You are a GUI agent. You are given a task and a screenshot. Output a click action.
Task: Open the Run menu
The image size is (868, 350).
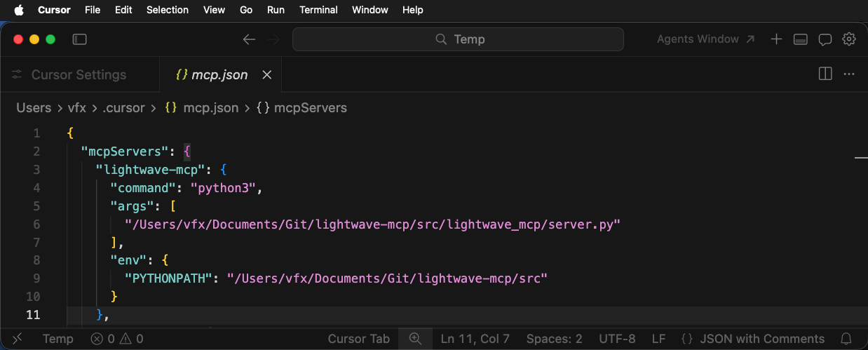(276, 10)
